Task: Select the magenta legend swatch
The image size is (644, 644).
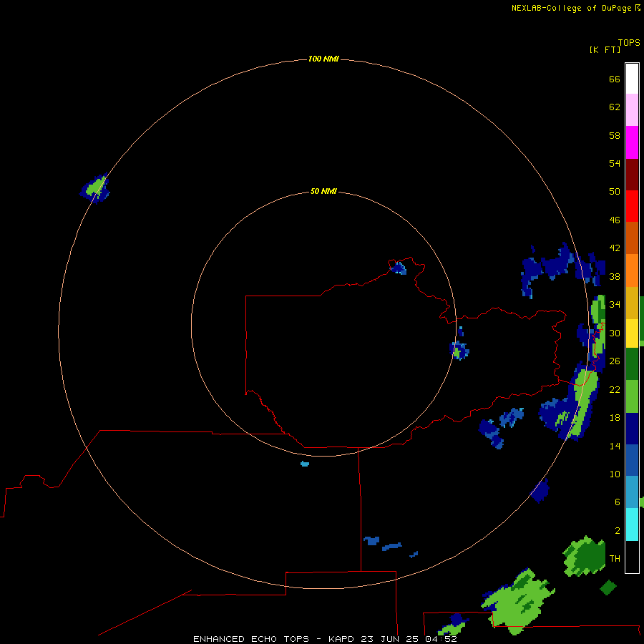Action: 632,142
